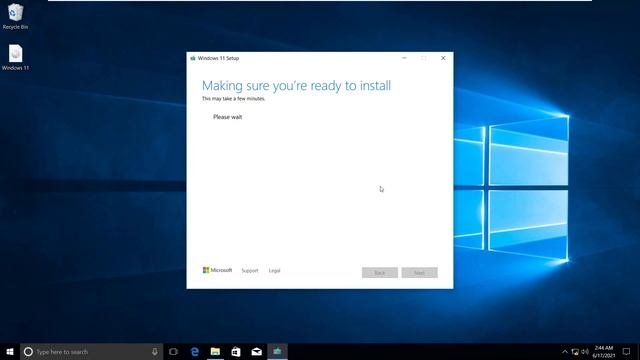Switch to Windows 11 Setup taskbar icon
The image size is (640, 360).
click(x=277, y=351)
